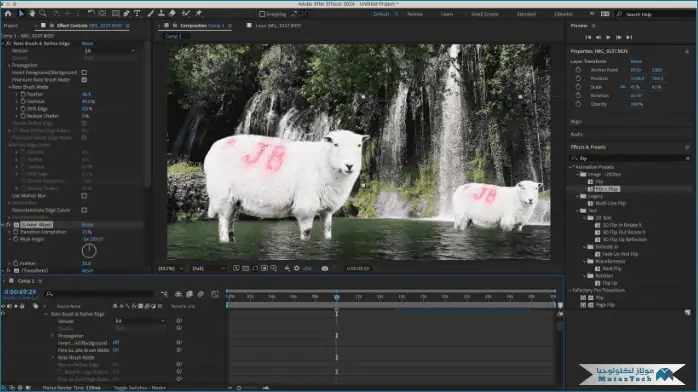
Task: Reset the Roto Brush & Refine Edge effect
Action: tap(87, 44)
